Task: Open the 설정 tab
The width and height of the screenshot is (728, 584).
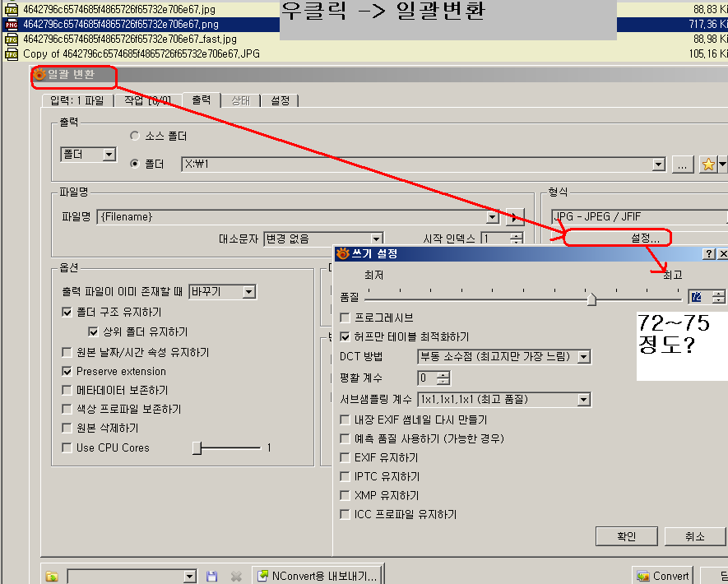Action: pos(280,100)
